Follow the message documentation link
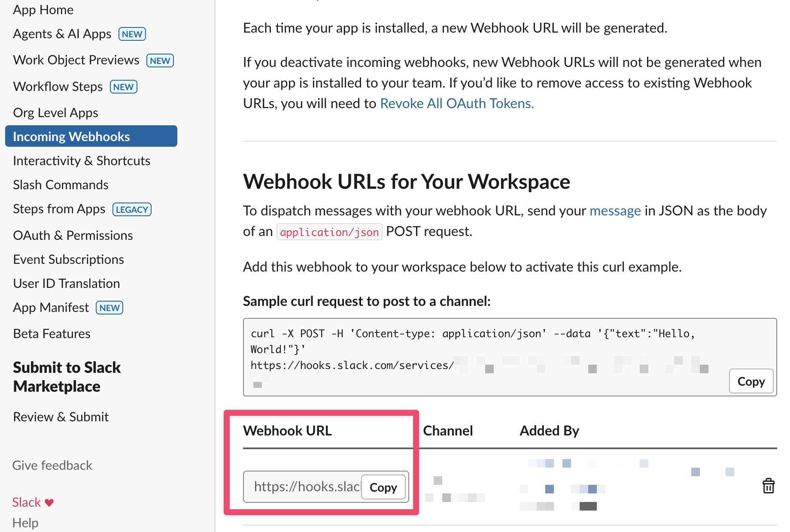The width and height of the screenshot is (790, 532). [x=615, y=211]
